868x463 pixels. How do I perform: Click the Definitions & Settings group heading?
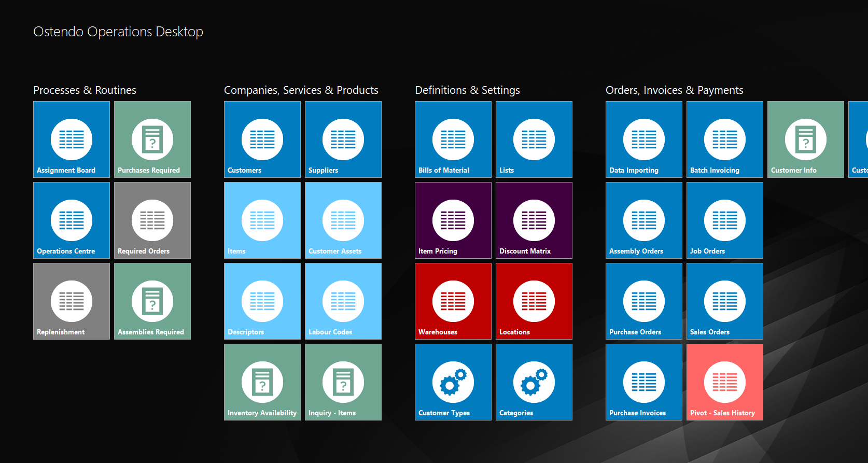pyautogui.click(x=467, y=90)
